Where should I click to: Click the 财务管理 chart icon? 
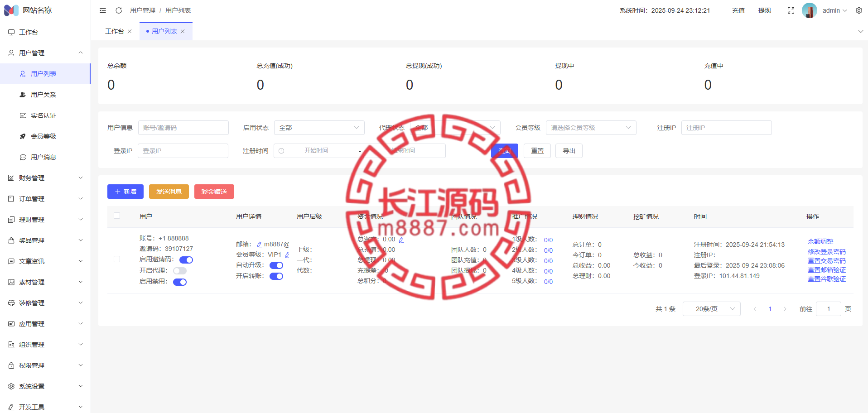point(11,178)
